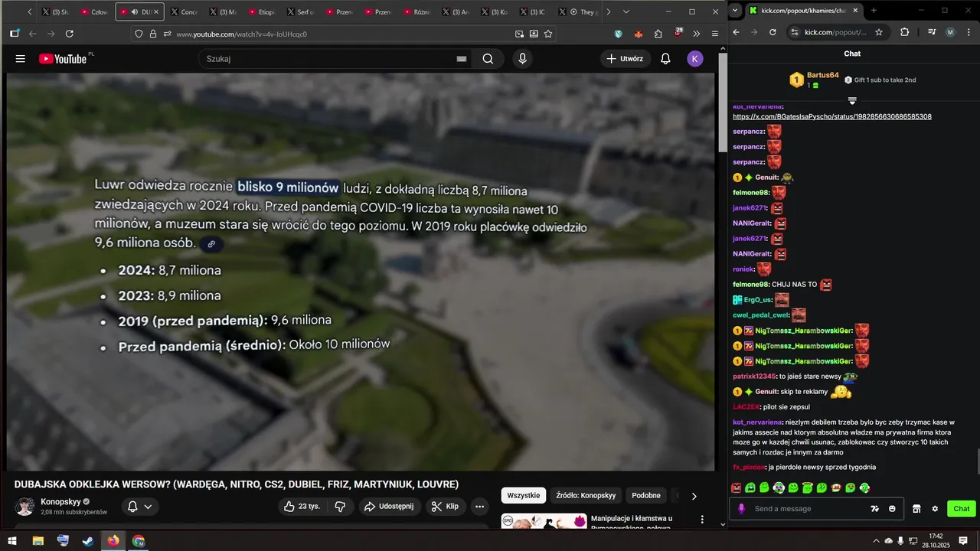This screenshot has width=980, height=551.
Task: Open the Windows Start menu
Action: (x=12, y=540)
